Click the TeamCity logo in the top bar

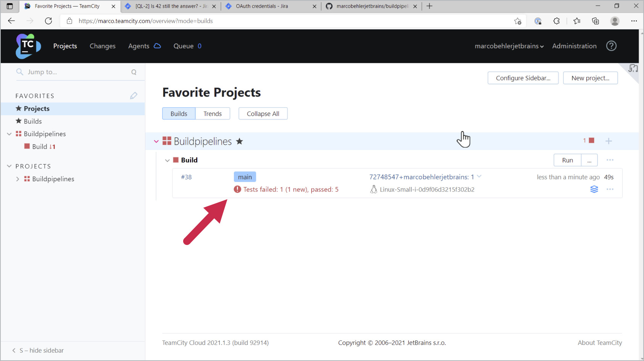pos(27,46)
